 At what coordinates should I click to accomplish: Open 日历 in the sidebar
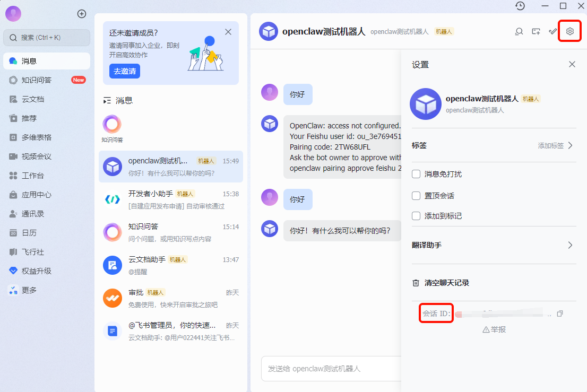(47, 233)
